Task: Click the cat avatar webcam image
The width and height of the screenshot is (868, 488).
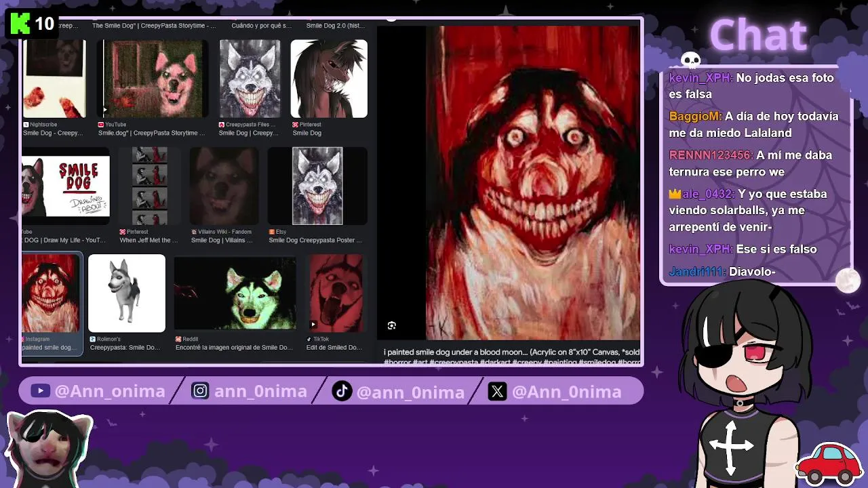Action: pos(49,447)
